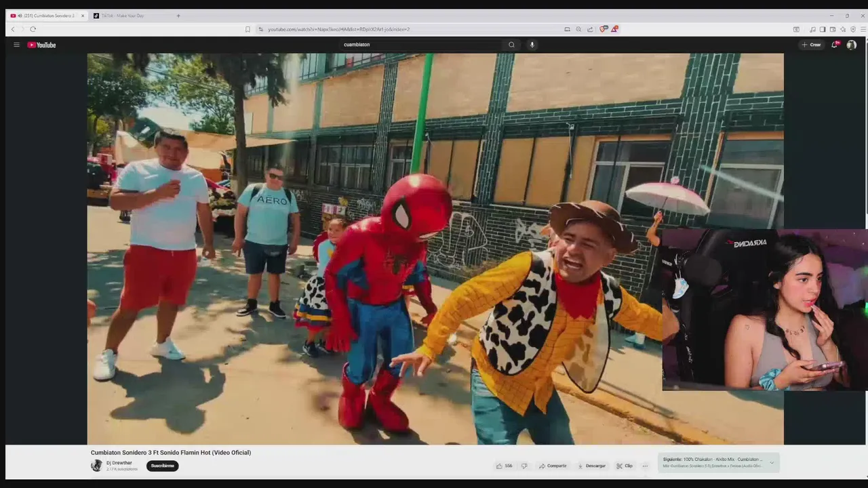Open the music note playlist icon in toolbar
The height and width of the screenshot is (488, 868).
click(x=812, y=29)
